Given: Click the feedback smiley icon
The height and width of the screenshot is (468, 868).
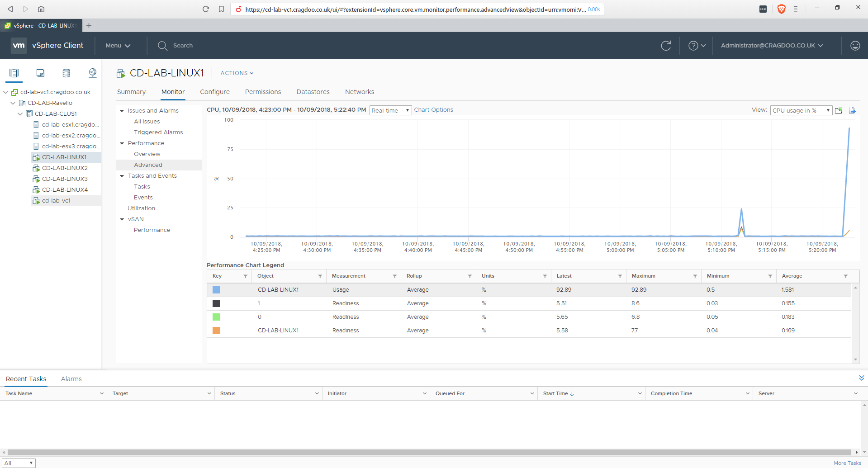Looking at the screenshot, I should (855, 45).
